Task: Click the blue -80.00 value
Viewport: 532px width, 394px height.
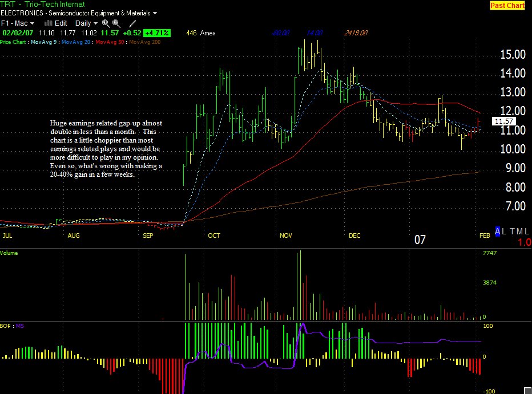Action: pos(281,33)
